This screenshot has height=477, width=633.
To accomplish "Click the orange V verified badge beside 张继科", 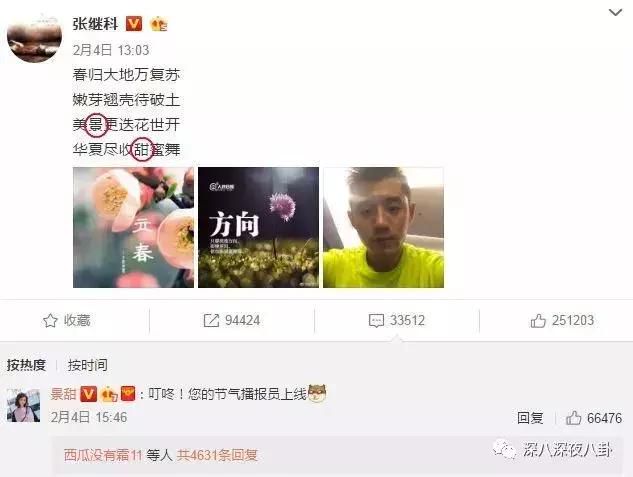I will 134,24.
